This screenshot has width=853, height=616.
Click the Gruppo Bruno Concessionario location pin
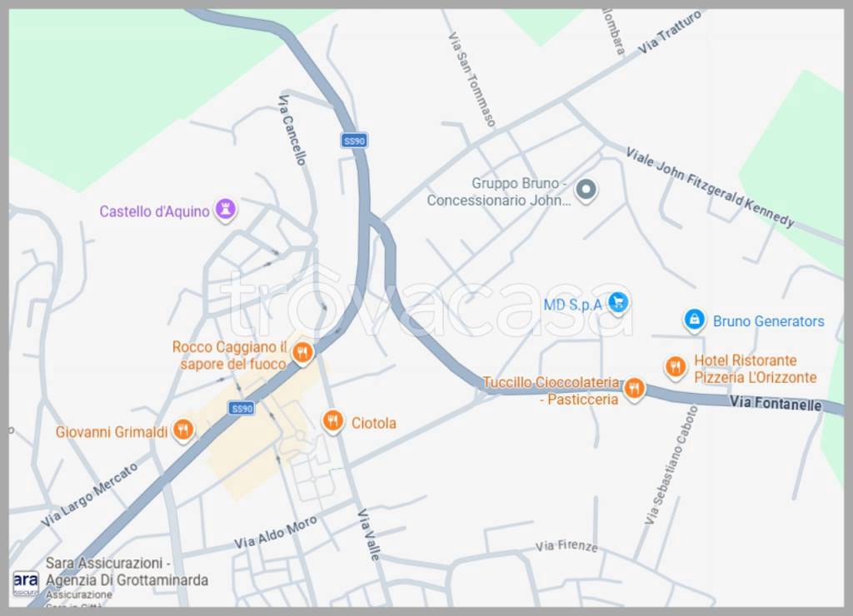586,191
